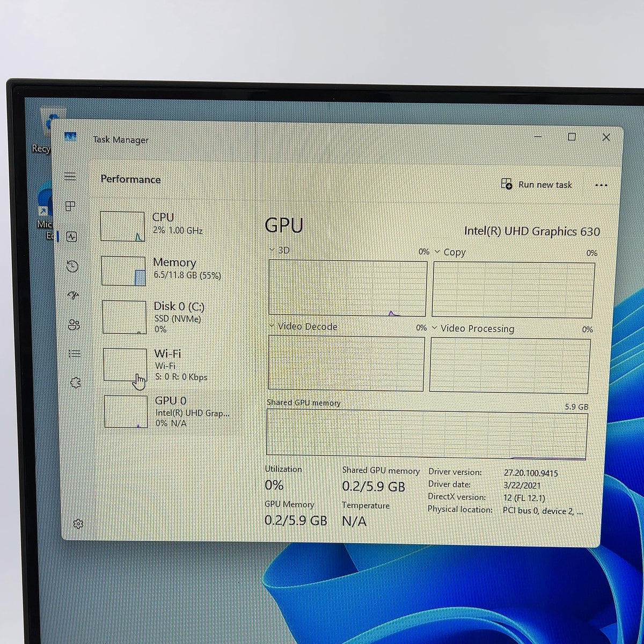
Task: Click the driver date 3/22/2021 value
Action: [x=522, y=486]
